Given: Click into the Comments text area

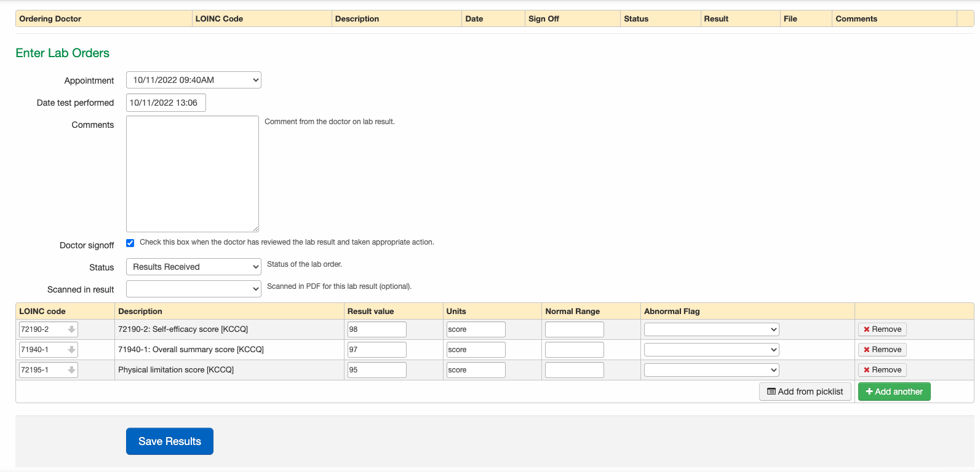Looking at the screenshot, I should [x=193, y=174].
